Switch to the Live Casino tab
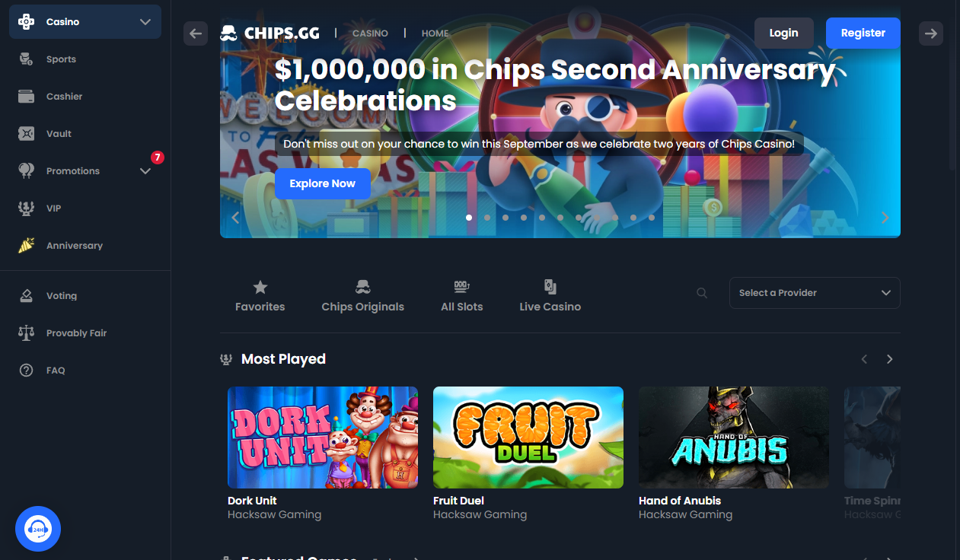960x560 pixels. click(550, 296)
